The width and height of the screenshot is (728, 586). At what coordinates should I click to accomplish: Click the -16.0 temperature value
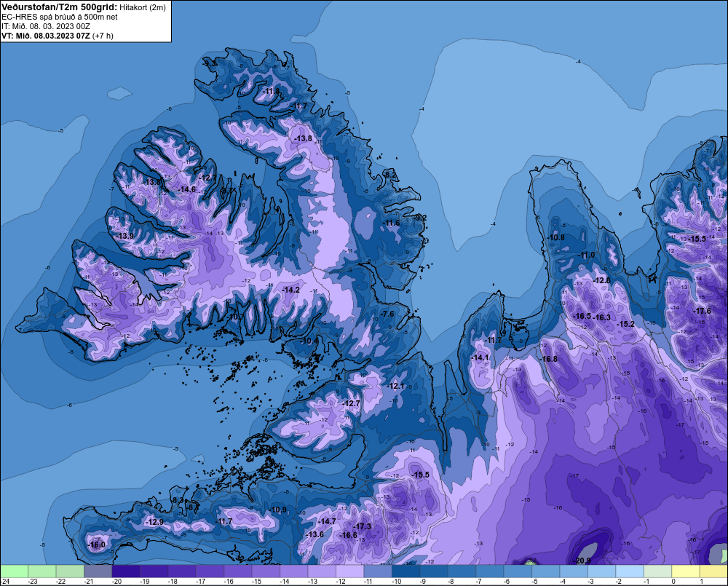click(97, 545)
